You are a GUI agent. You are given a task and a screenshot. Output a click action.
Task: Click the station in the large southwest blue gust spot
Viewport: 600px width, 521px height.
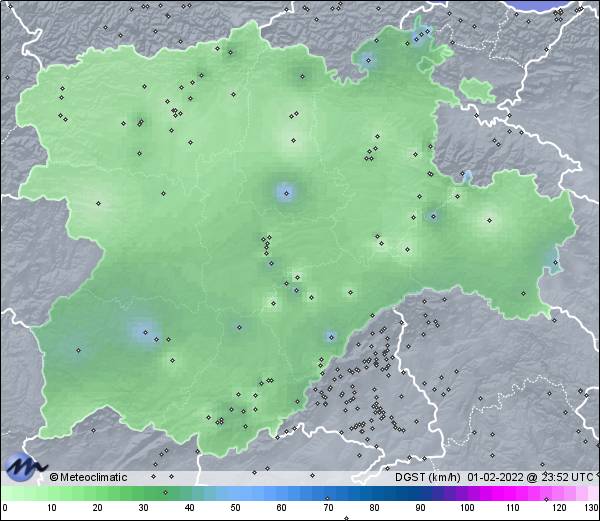coord(145,332)
